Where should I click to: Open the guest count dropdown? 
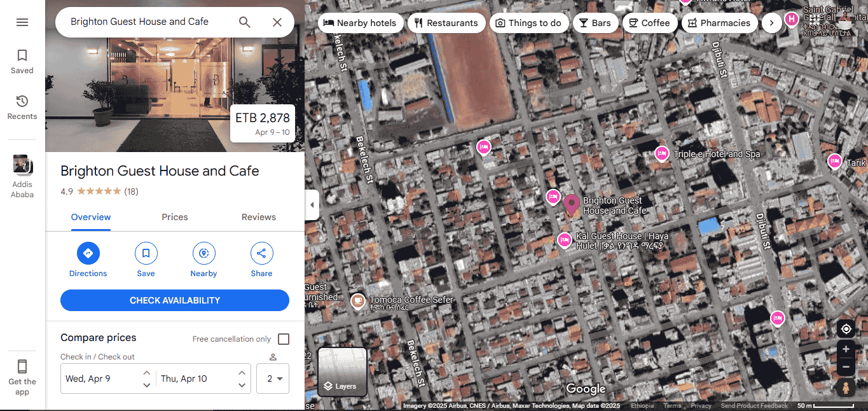click(273, 379)
